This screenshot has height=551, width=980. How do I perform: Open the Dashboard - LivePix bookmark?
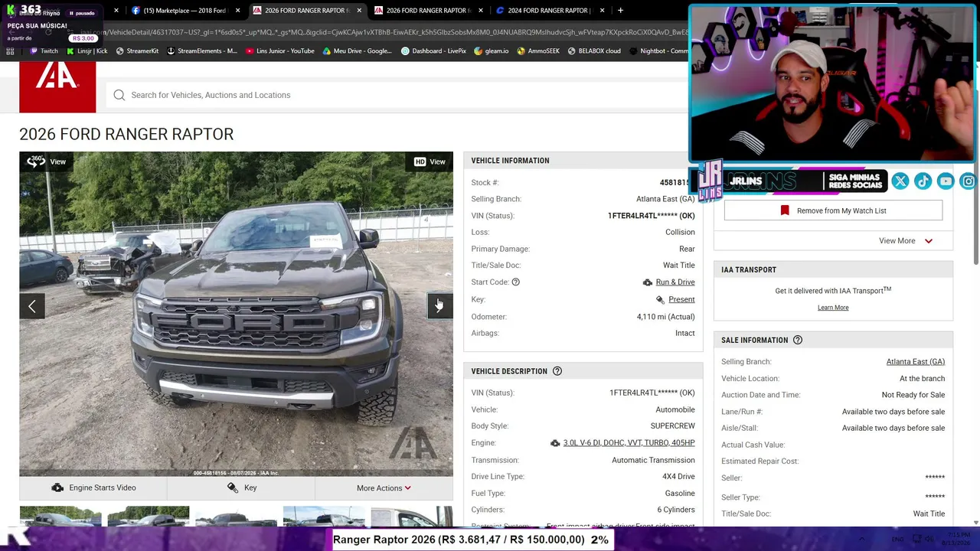tap(433, 51)
